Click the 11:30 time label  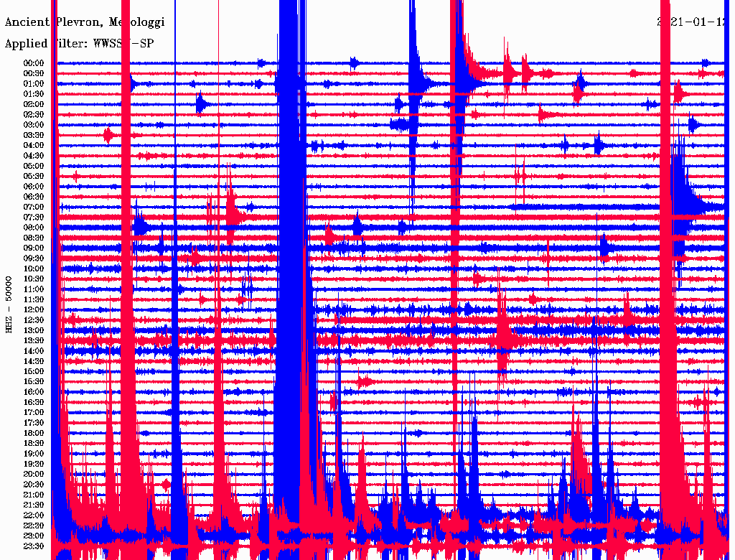pyautogui.click(x=34, y=299)
